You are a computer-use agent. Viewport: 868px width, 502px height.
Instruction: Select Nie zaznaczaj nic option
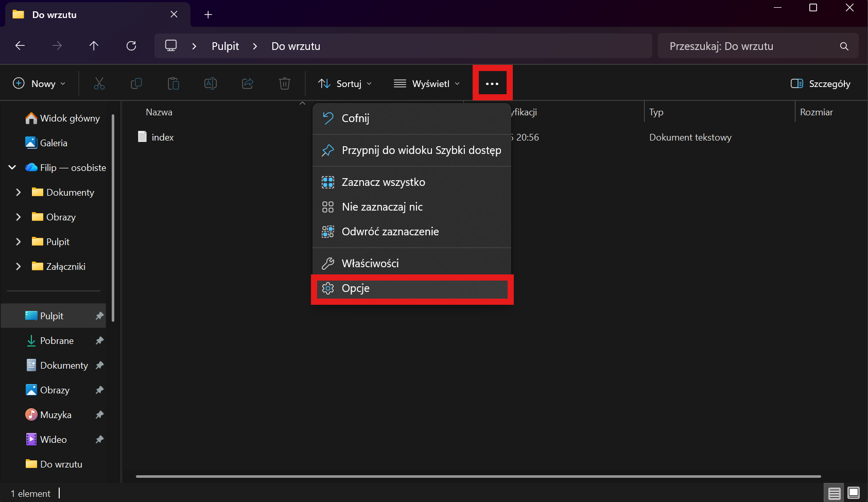pyautogui.click(x=412, y=207)
